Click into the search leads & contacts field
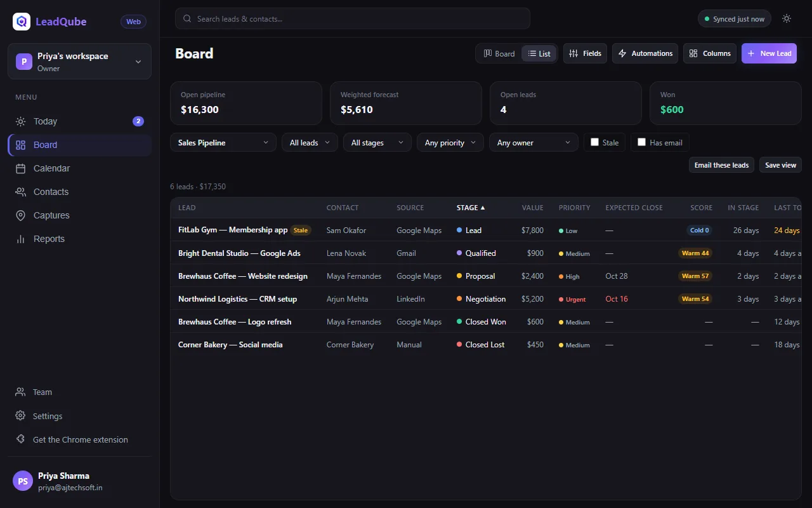 tap(353, 18)
